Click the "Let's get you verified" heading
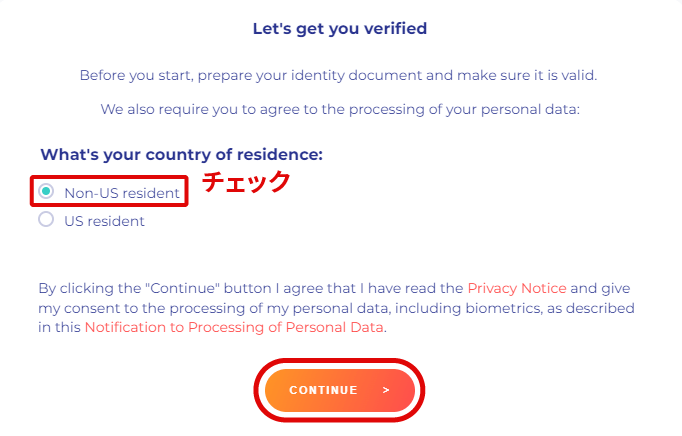The height and width of the screenshot is (436, 682). (340, 29)
